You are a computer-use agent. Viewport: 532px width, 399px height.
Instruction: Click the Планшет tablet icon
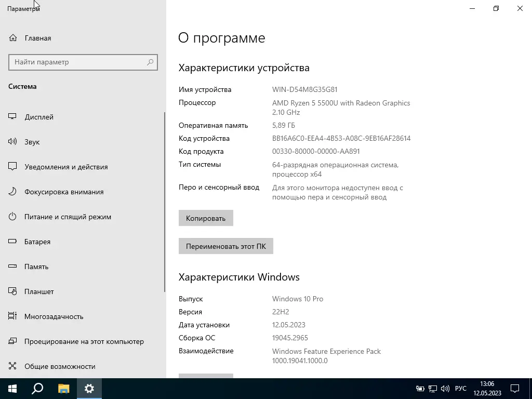point(12,291)
